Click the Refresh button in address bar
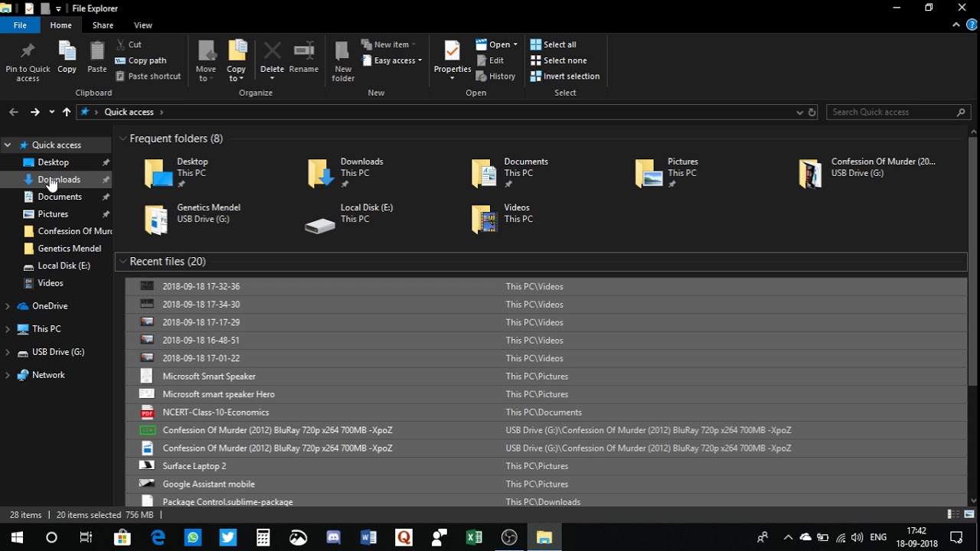The image size is (980, 551). click(812, 112)
